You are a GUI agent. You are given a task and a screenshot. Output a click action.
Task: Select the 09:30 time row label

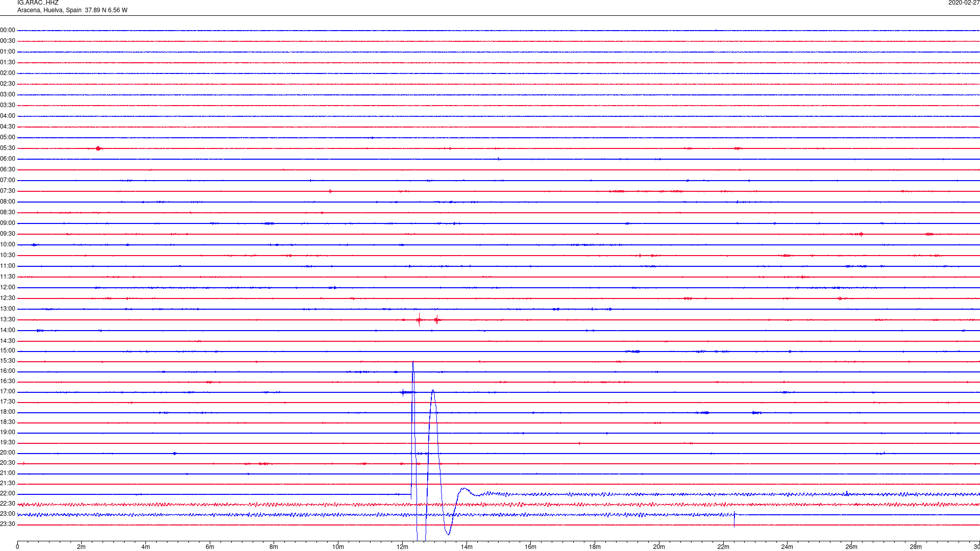[x=8, y=234]
